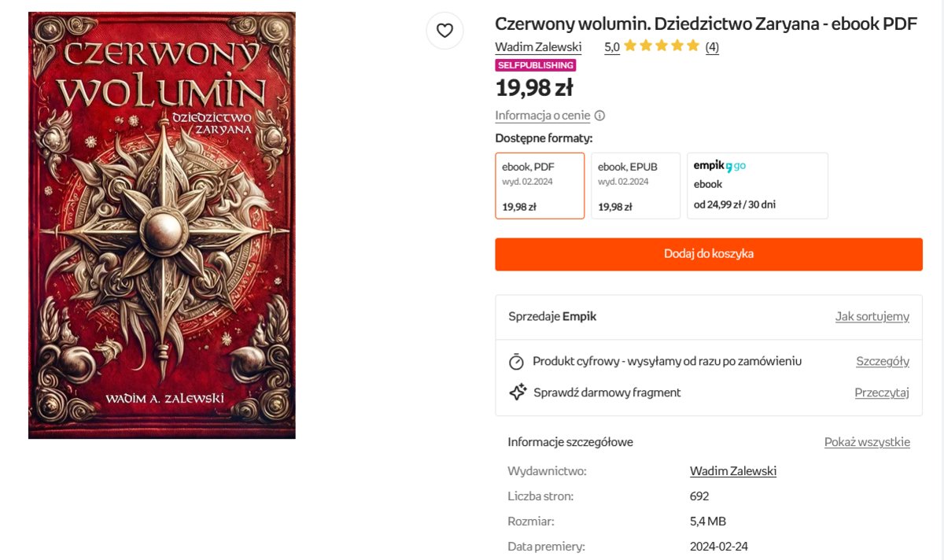Select the ebook EPUB format option
Image resolution: width=944 pixels, height=560 pixels.
[x=636, y=186]
